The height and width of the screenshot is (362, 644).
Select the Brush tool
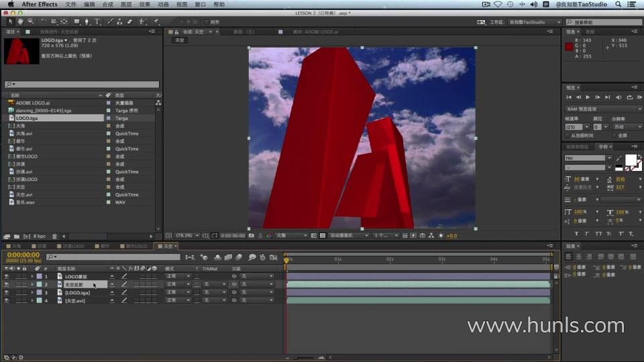click(x=109, y=21)
